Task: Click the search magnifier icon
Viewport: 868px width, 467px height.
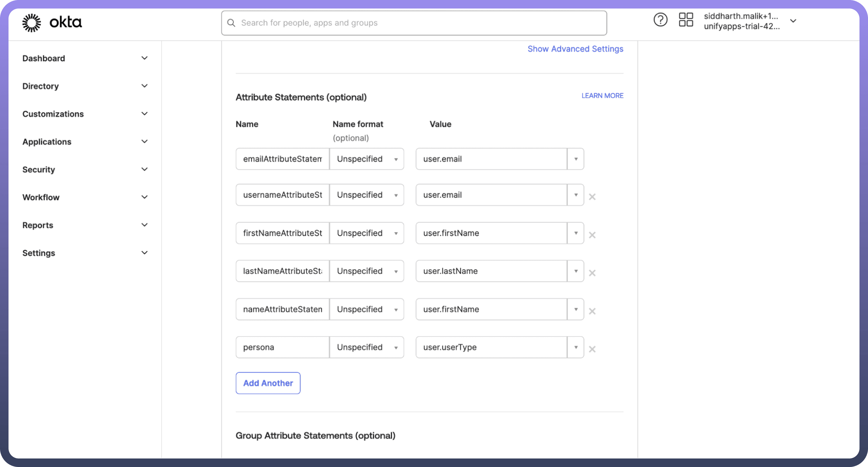Action: point(231,23)
